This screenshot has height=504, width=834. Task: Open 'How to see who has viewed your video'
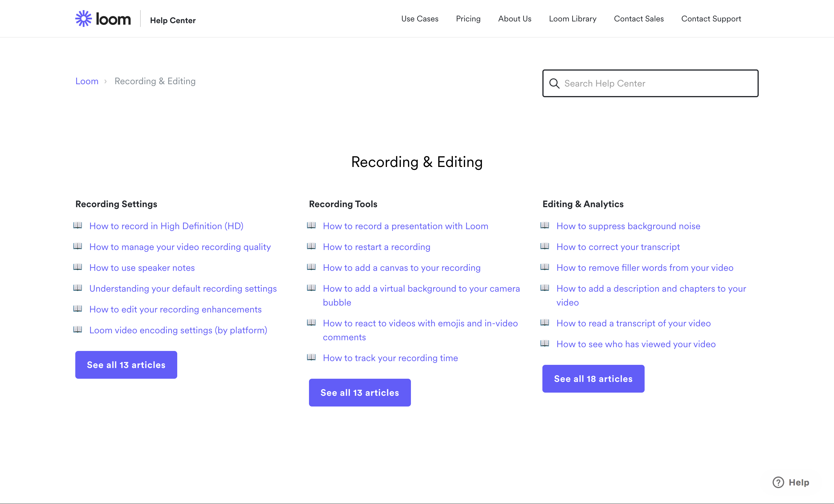click(636, 344)
